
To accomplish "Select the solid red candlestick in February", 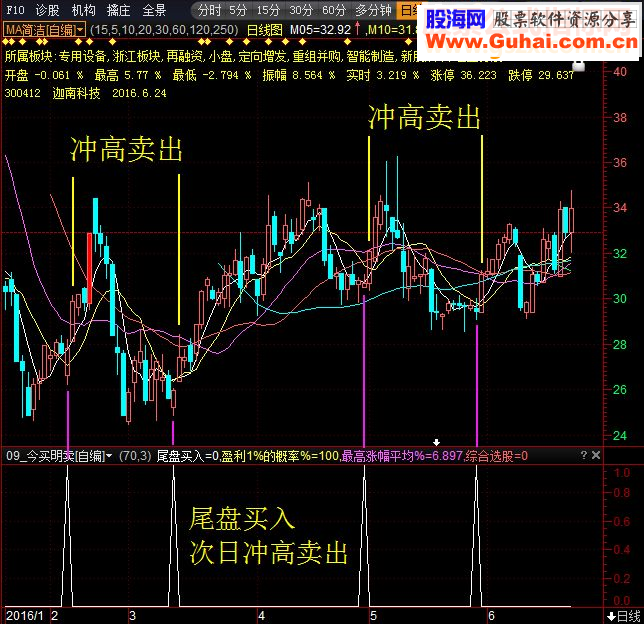I will [89, 268].
